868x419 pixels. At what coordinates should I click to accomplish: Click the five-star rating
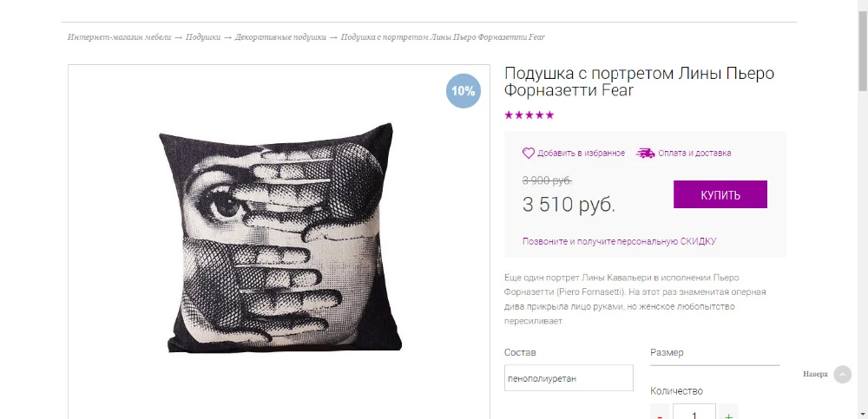coord(529,115)
